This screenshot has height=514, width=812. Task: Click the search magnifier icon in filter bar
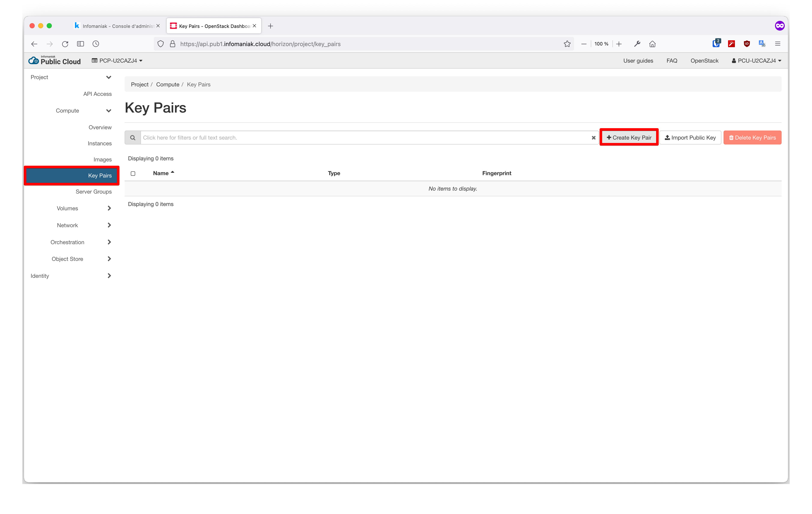pos(133,138)
